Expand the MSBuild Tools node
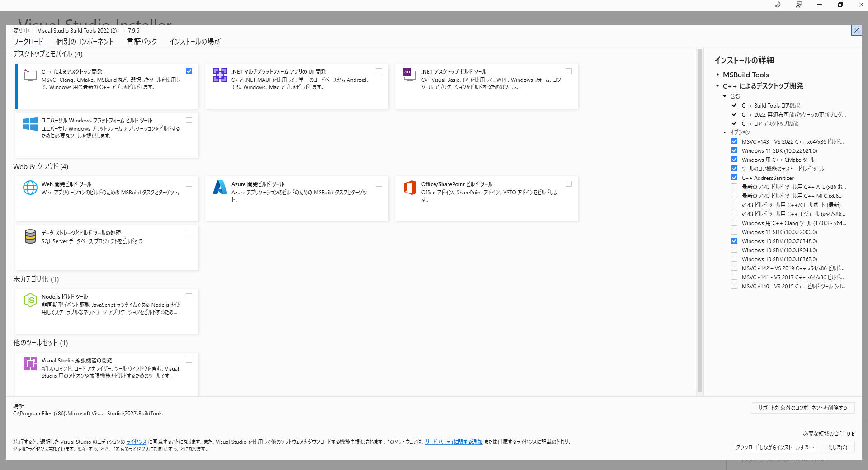 click(717, 75)
